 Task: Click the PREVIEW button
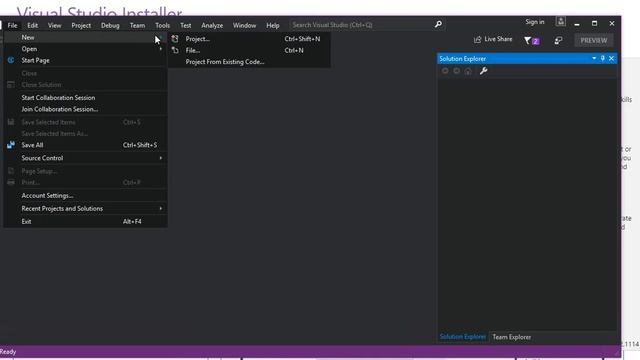coord(593,40)
